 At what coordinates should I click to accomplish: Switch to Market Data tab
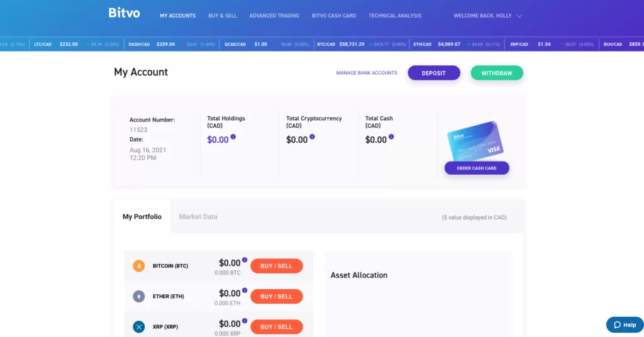tap(198, 217)
